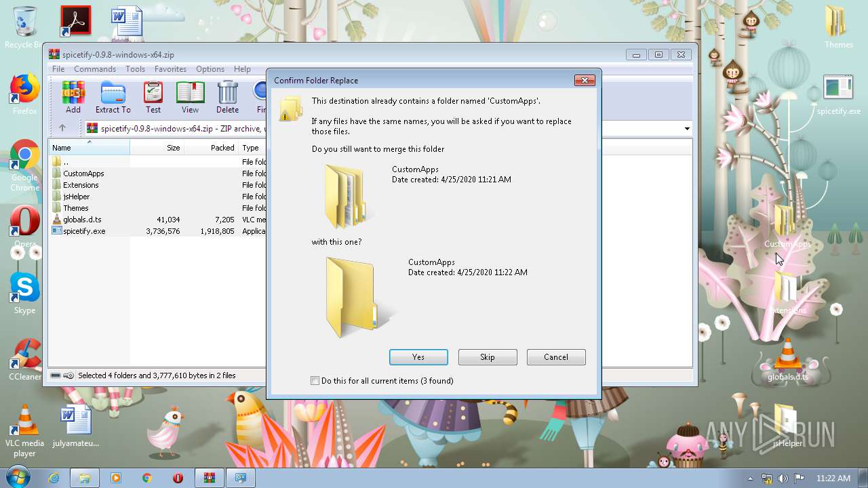Image resolution: width=868 pixels, height=488 pixels.
Task: Click the CCleaner desktop icon
Action: (x=25, y=360)
